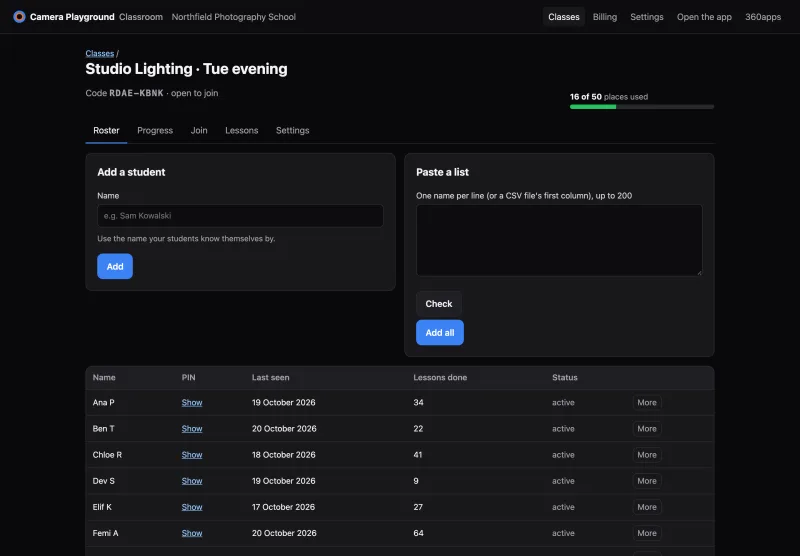Open the Classes nav item
Screen dimensions: 800x556
(x=564, y=17)
